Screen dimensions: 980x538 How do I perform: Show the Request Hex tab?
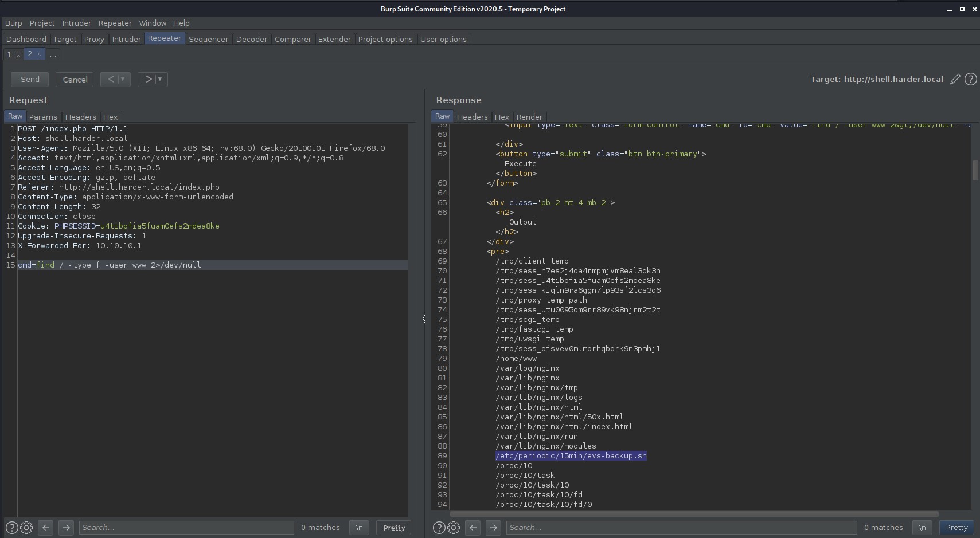[x=110, y=117]
